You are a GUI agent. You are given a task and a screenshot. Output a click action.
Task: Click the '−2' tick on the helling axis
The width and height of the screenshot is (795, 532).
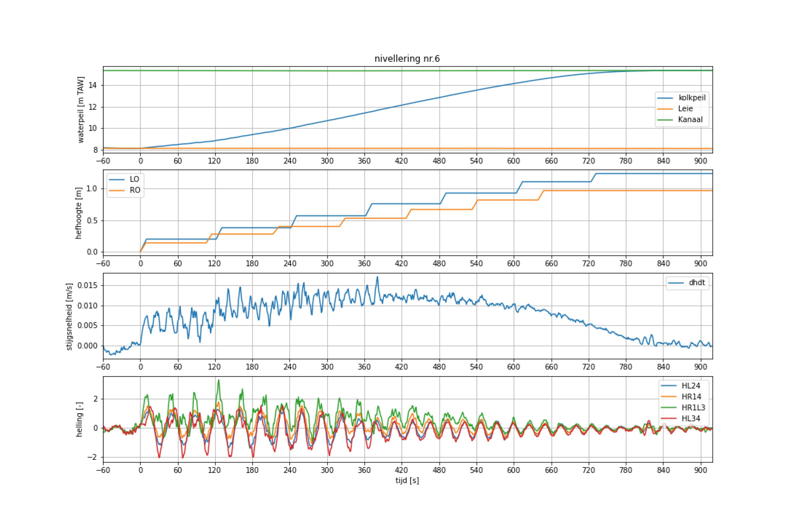pos(92,457)
